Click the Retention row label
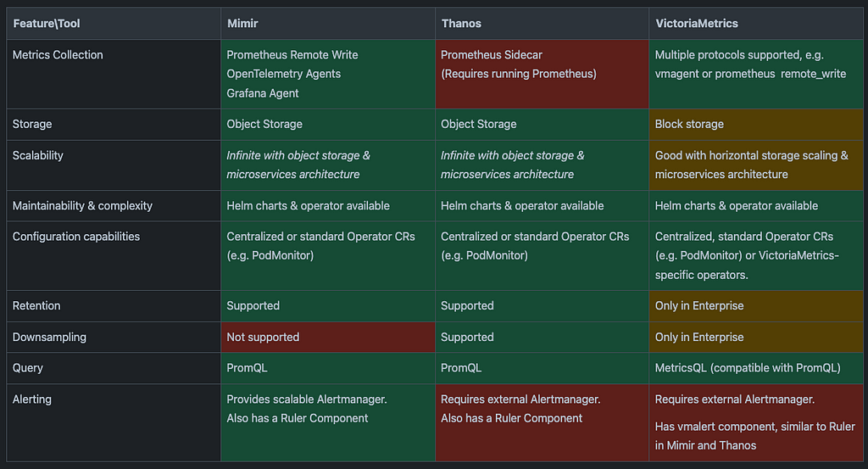This screenshot has height=469, width=868. pos(114,305)
